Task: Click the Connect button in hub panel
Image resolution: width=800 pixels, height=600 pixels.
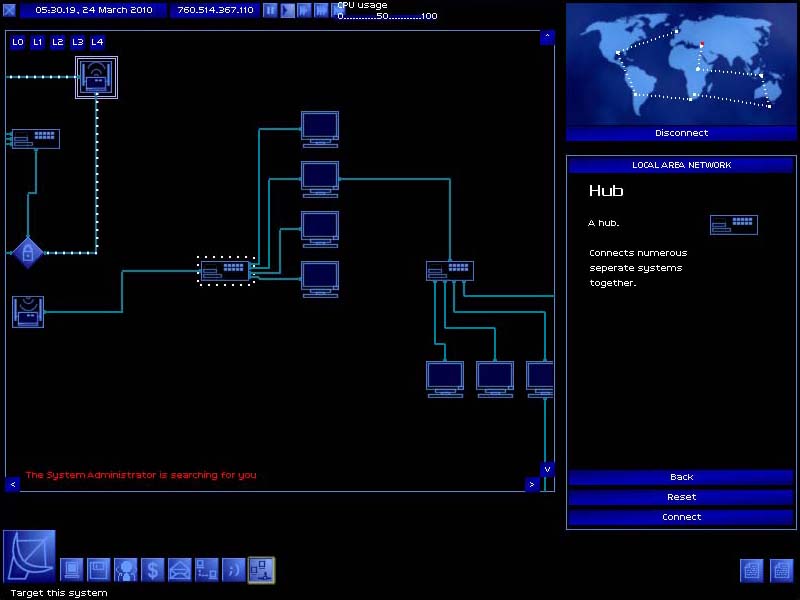Action: 681,517
